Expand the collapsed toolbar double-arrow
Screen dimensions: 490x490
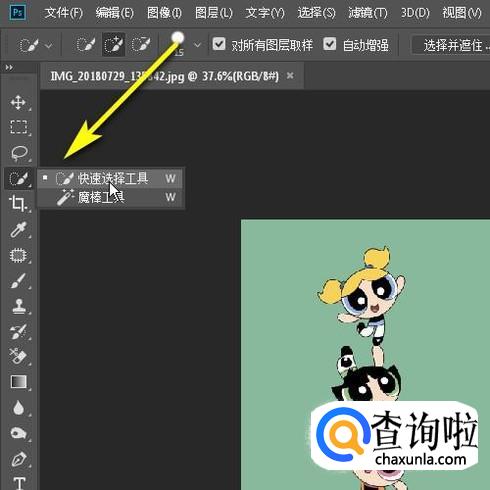[x=9, y=68]
